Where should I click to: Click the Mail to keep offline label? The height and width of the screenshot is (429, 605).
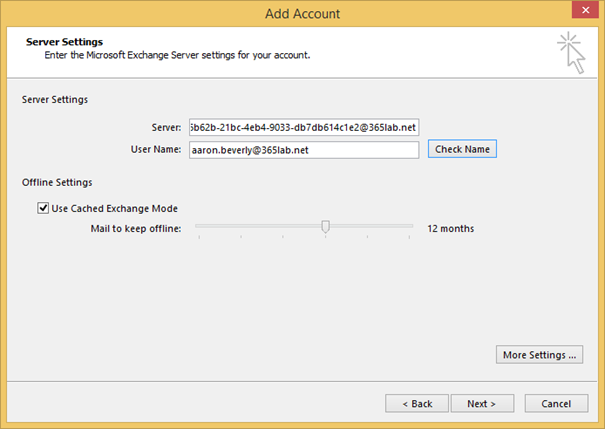tap(136, 228)
